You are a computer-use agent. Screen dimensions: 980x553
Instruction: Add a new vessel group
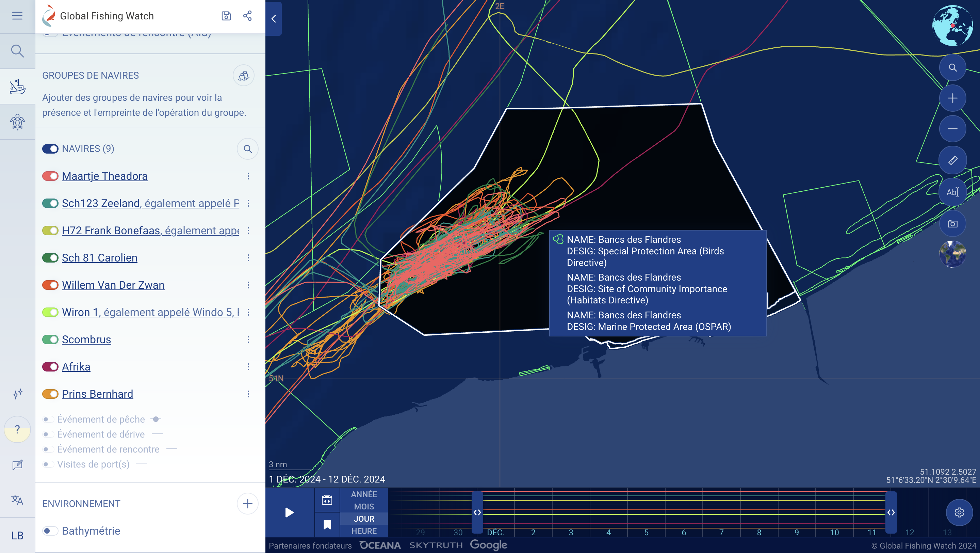(244, 75)
